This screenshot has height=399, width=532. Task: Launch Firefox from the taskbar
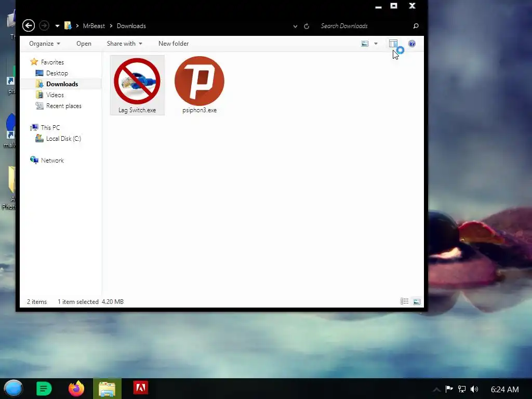pyautogui.click(x=76, y=389)
